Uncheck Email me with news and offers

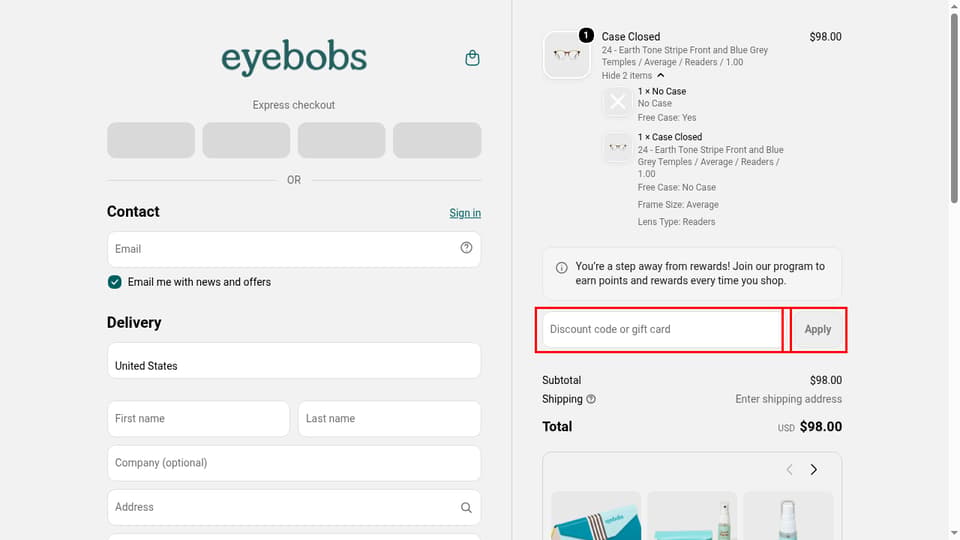tap(114, 282)
